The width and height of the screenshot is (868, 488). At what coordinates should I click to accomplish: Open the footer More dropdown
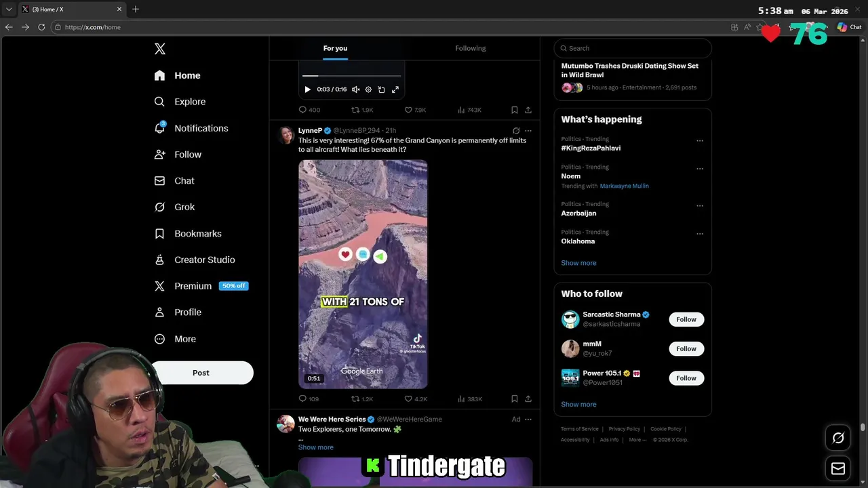[x=637, y=440]
